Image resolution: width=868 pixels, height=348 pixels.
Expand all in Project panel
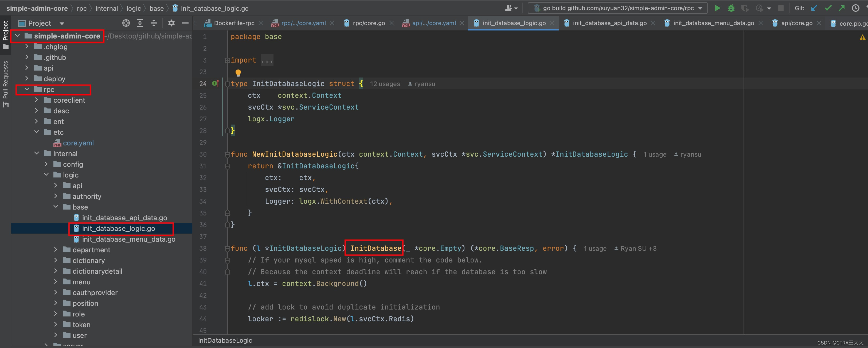[x=140, y=23]
